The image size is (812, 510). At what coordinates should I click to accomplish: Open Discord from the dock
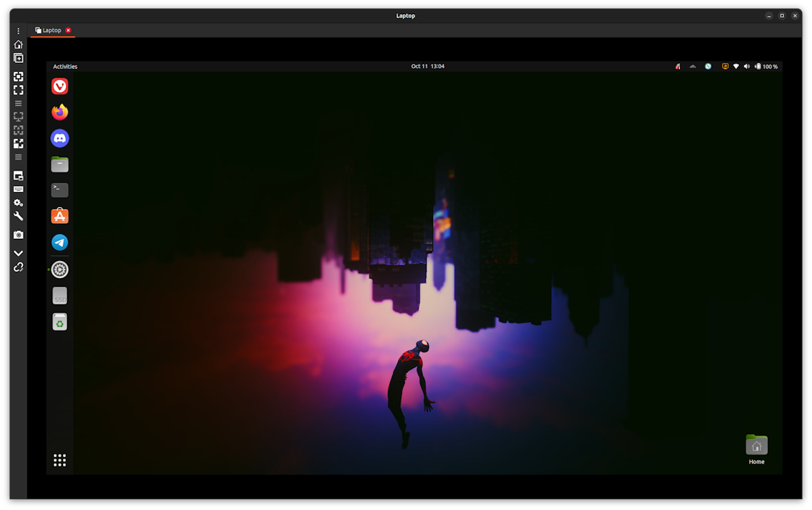pyautogui.click(x=60, y=138)
